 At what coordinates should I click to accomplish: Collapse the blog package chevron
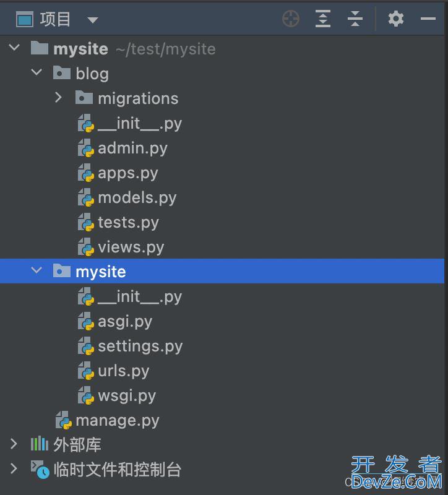click(37, 72)
